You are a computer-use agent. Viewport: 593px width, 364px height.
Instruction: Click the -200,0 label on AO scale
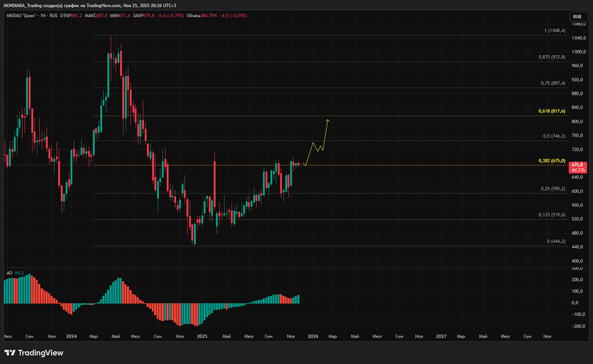pyautogui.click(x=579, y=326)
